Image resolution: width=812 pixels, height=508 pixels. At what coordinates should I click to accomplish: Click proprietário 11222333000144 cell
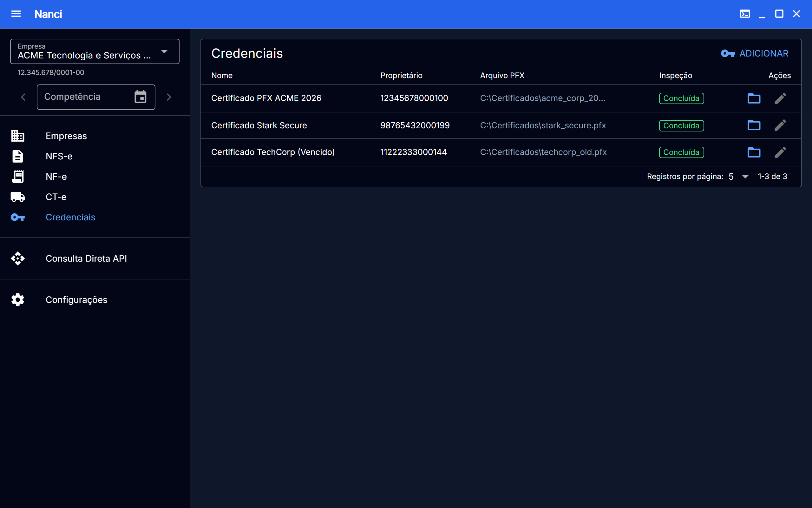[413, 152]
